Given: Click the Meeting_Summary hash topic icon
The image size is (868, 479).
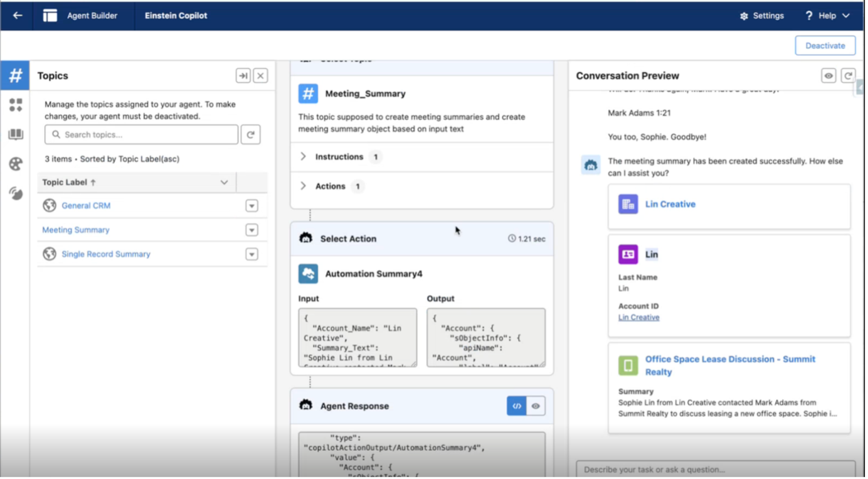Looking at the screenshot, I should pyautogui.click(x=309, y=94).
